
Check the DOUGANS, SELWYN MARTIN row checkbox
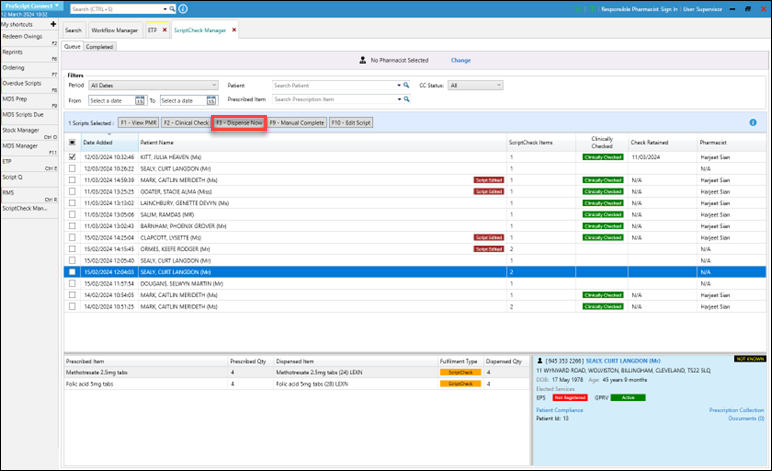[x=72, y=283]
